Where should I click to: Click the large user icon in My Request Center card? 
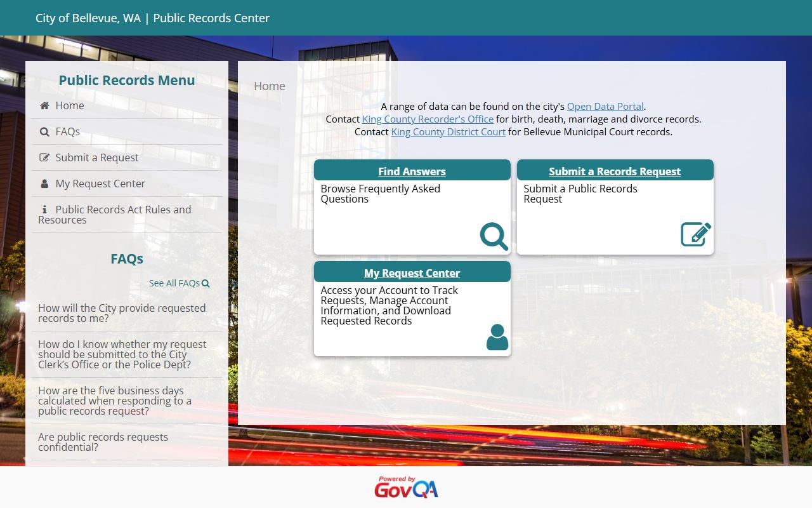pyautogui.click(x=497, y=337)
